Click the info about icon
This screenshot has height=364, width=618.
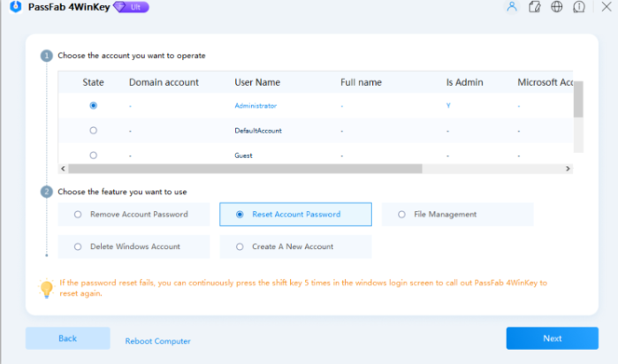coord(580,7)
